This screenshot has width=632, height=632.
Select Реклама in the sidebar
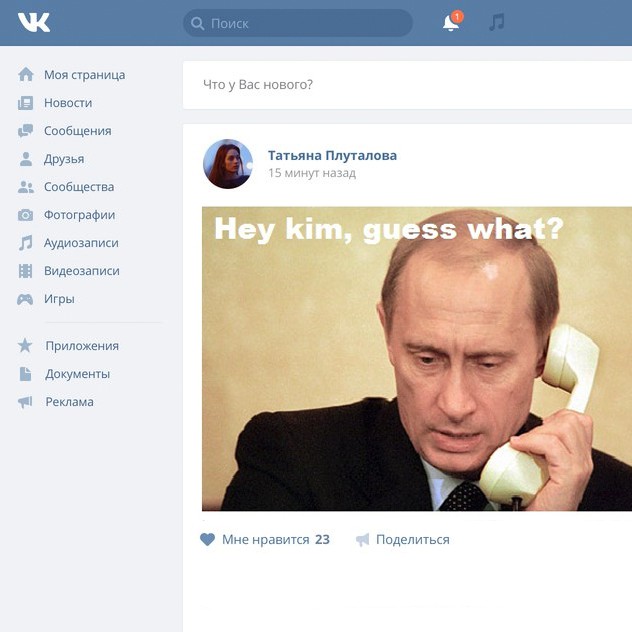tap(69, 402)
